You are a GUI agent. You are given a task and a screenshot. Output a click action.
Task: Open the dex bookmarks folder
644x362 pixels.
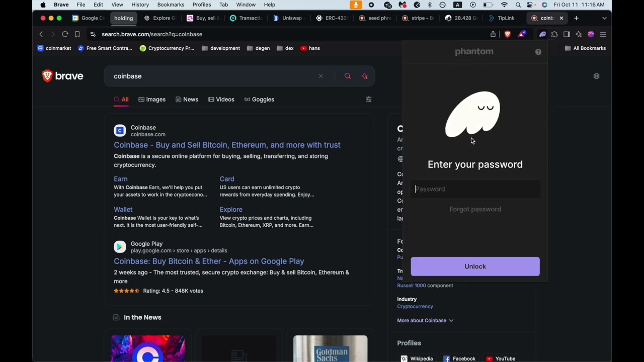285,48
